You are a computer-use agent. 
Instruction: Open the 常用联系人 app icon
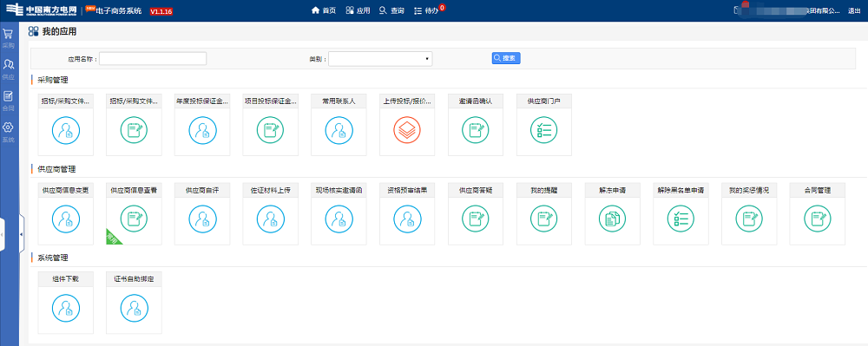[x=339, y=130]
